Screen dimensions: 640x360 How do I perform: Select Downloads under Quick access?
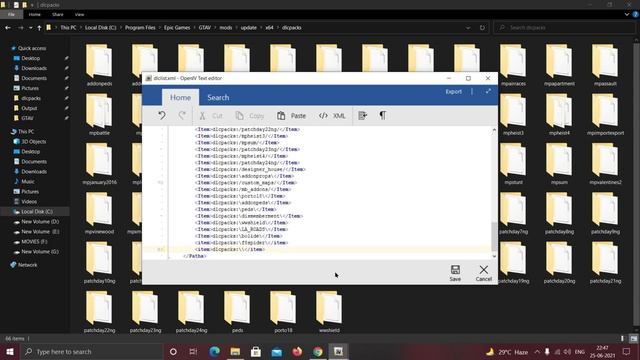[x=34, y=68]
